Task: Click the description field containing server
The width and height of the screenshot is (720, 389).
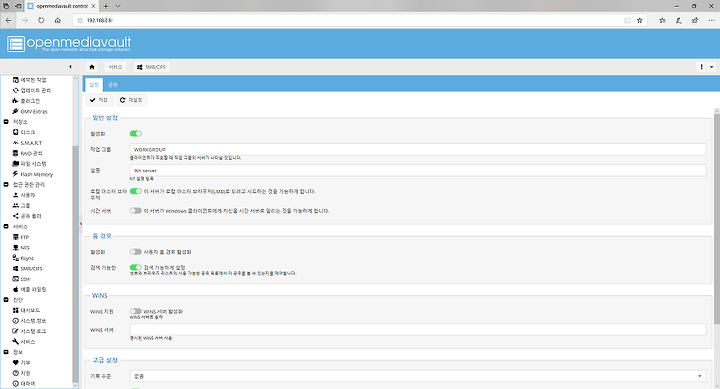Action: 418,170
